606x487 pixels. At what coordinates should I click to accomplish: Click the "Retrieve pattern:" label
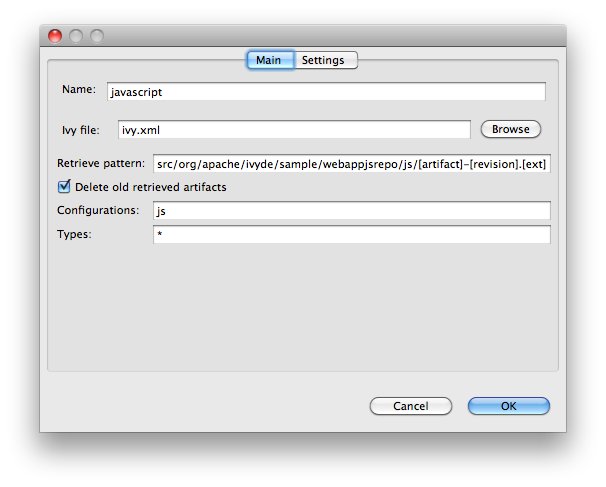(102, 163)
